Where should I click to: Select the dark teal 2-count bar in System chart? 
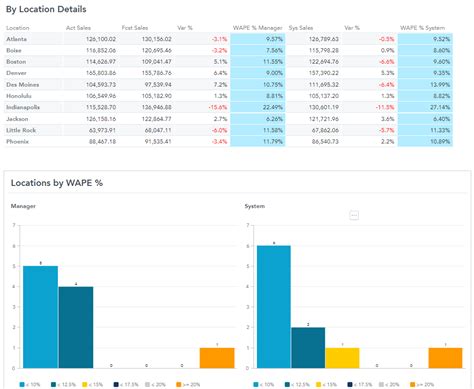pyautogui.click(x=308, y=348)
